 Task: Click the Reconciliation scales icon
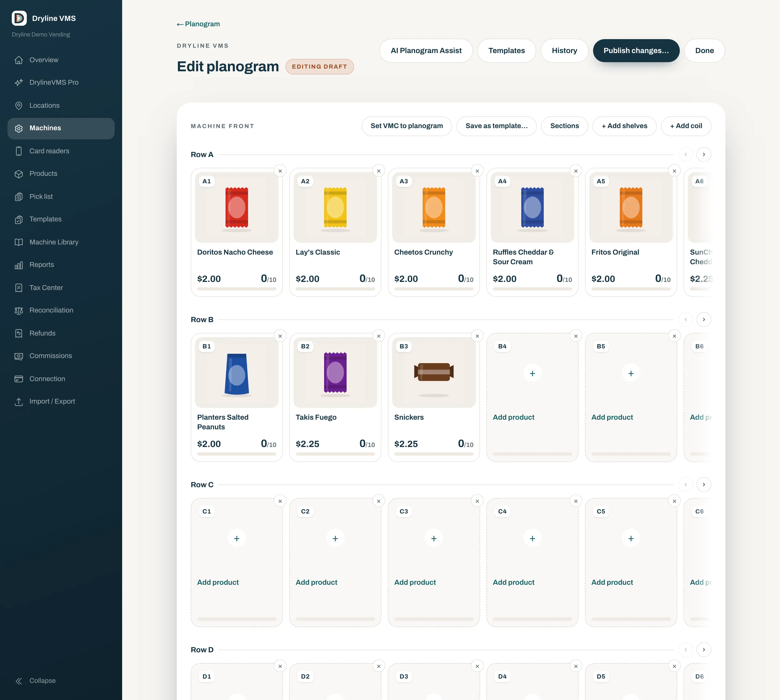point(18,310)
